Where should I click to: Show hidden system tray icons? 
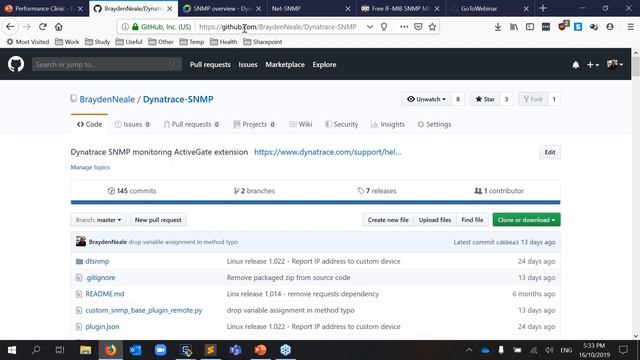(469, 350)
